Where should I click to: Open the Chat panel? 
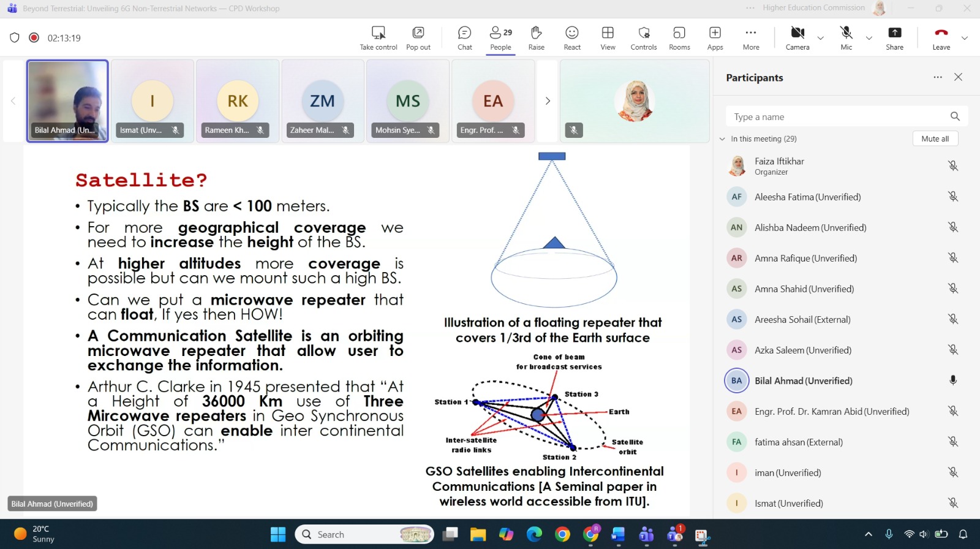point(464,38)
